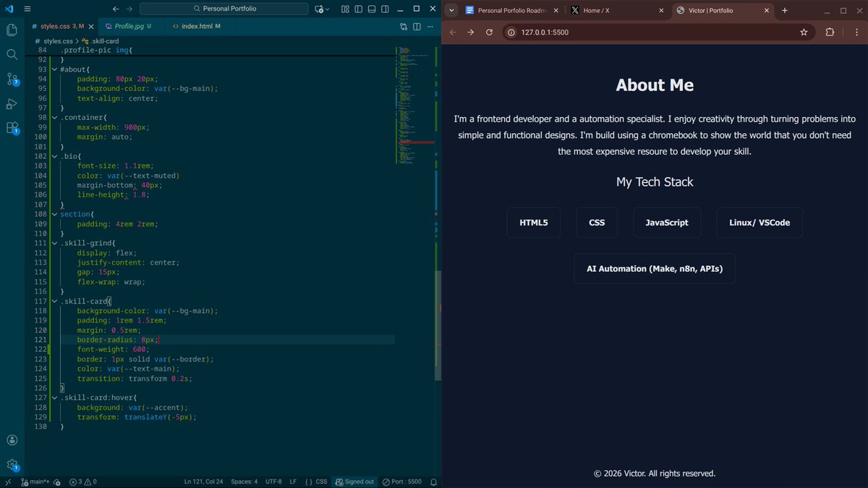
Task: Open Source Control view with 7 changes
Action: pyautogui.click(x=12, y=79)
